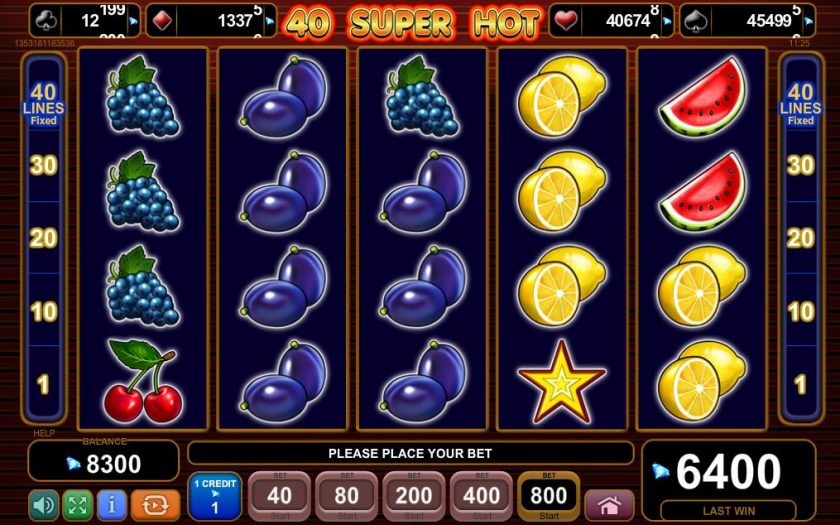Viewport: 840px width, 525px height.
Task: Click the star scatter symbol on reel four
Action: coord(561,381)
